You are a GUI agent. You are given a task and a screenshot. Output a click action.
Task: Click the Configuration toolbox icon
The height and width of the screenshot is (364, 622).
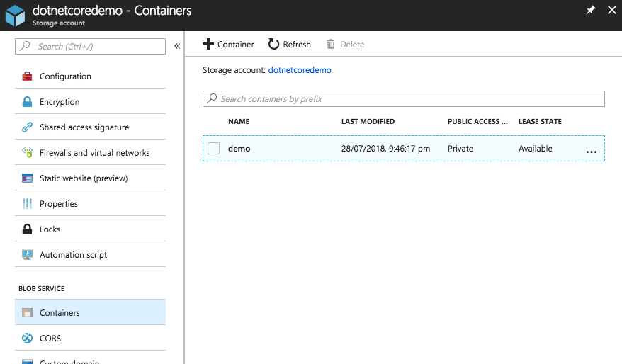27,76
